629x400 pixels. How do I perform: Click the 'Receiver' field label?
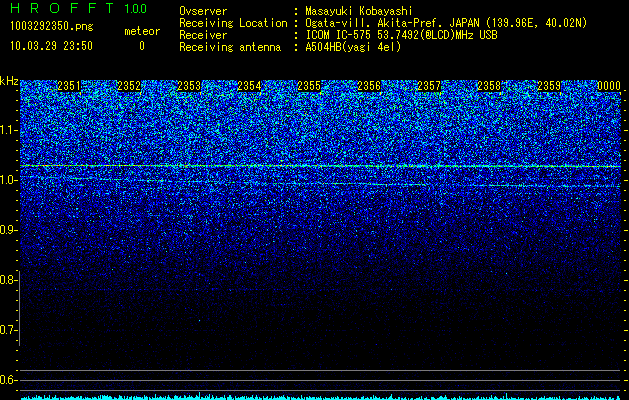pos(203,35)
